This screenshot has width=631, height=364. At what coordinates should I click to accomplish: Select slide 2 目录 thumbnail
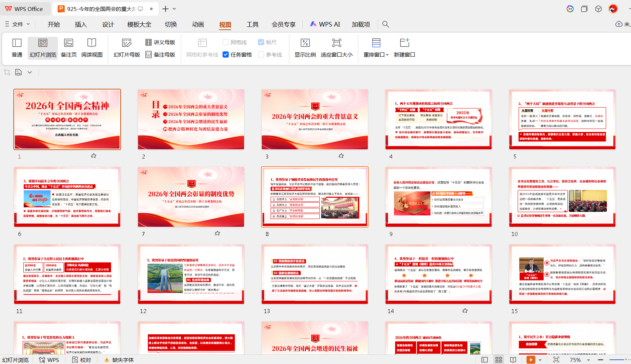(191, 119)
